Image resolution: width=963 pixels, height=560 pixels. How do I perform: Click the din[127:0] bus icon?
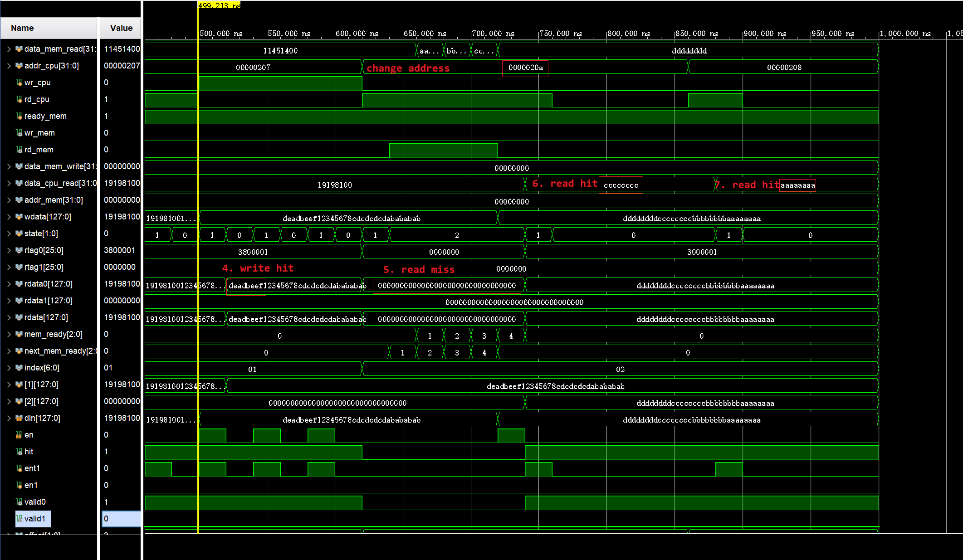pos(19,418)
